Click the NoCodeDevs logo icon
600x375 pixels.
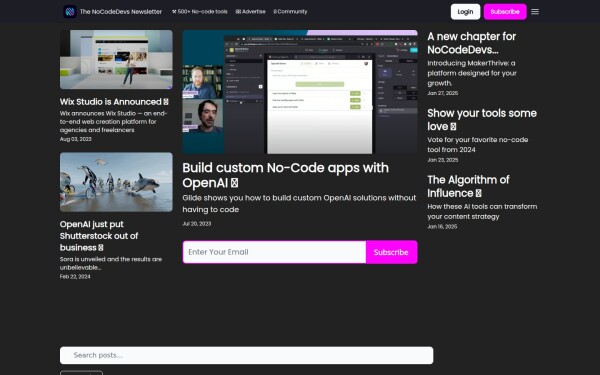(70, 11)
